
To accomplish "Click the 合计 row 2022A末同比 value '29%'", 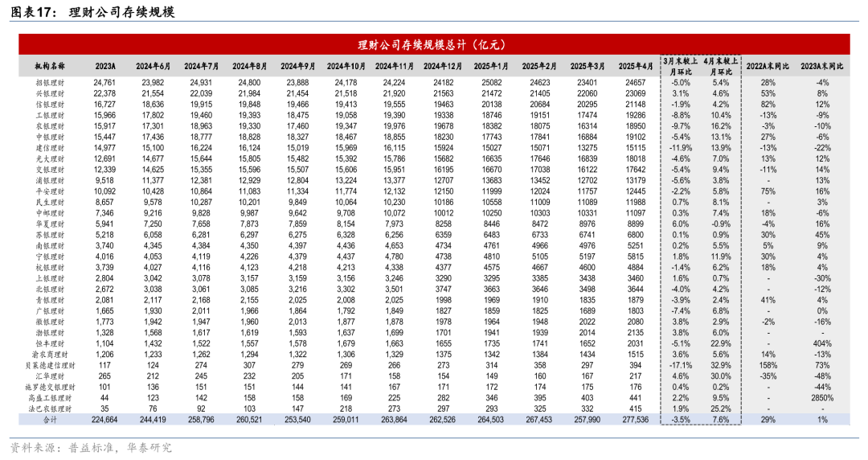I will (x=768, y=420).
